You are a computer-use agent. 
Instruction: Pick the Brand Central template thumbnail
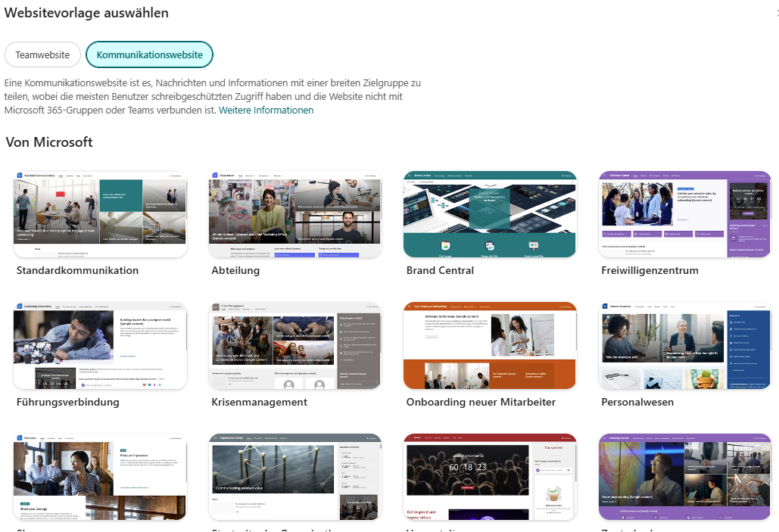coord(490,215)
